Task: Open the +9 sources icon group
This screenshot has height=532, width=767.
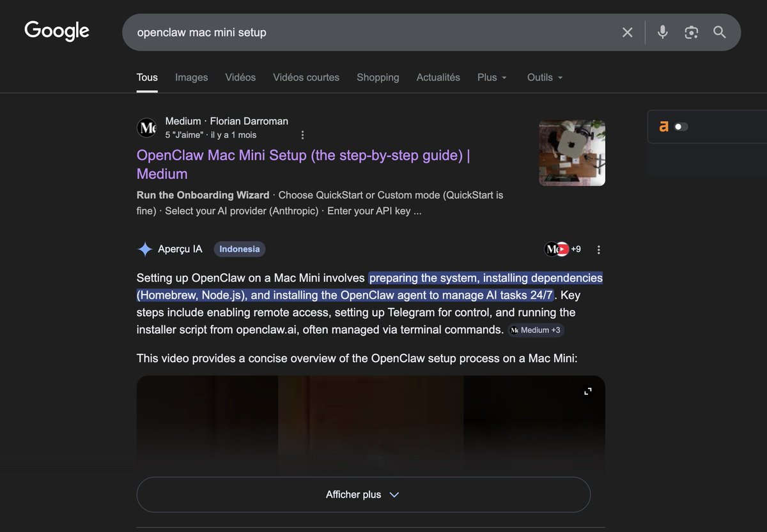Action: (x=562, y=249)
